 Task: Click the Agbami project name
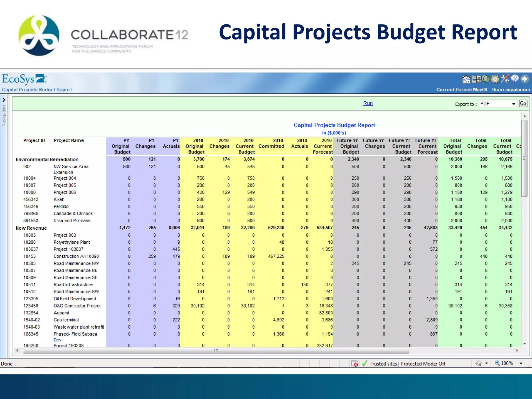click(61, 313)
